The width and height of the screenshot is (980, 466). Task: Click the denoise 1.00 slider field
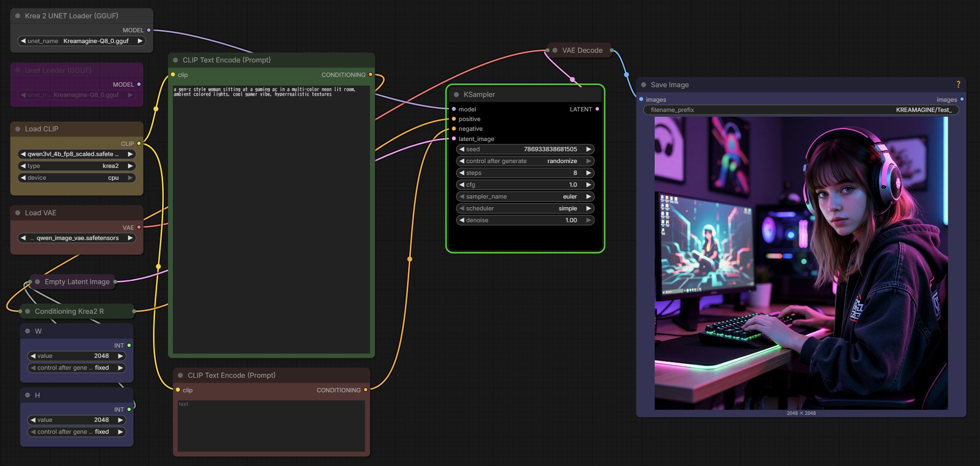coord(525,220)
